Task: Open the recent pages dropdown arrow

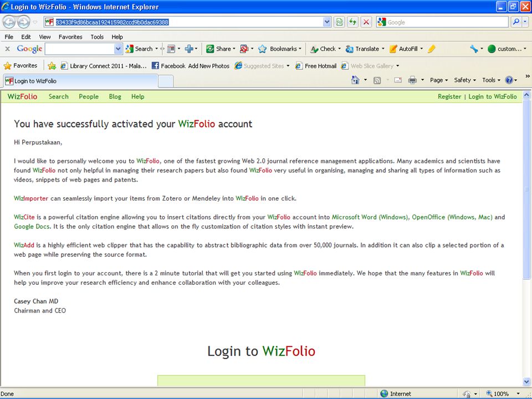Action: pos(35,22)
